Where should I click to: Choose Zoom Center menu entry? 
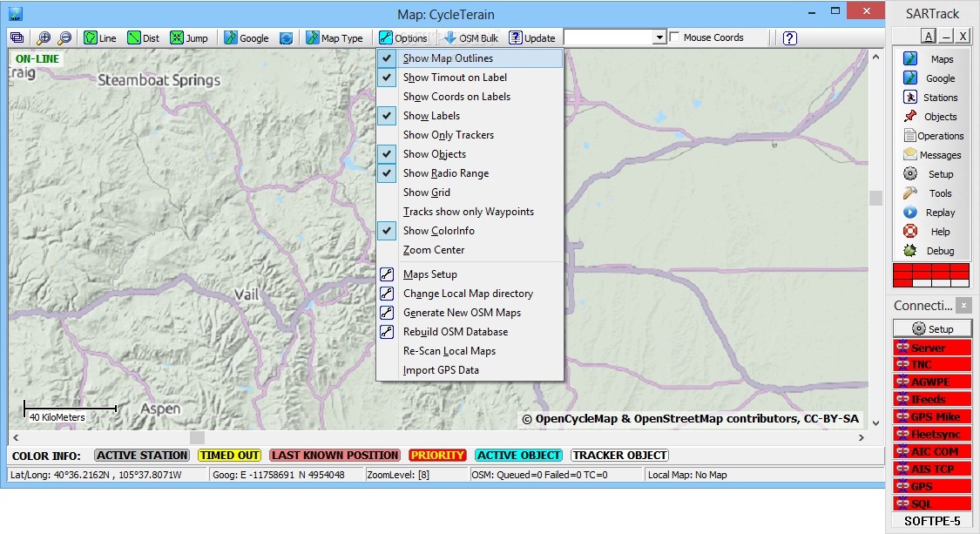pyautogui.click(x=470, y=250)
